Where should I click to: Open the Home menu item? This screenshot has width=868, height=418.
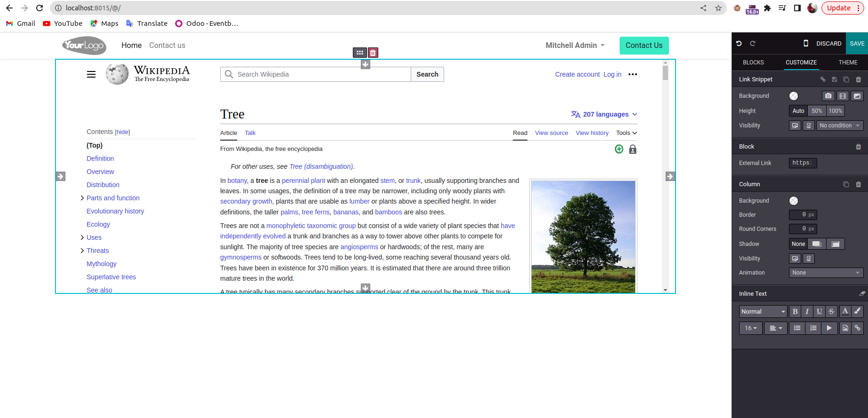[x=131, y=45]
